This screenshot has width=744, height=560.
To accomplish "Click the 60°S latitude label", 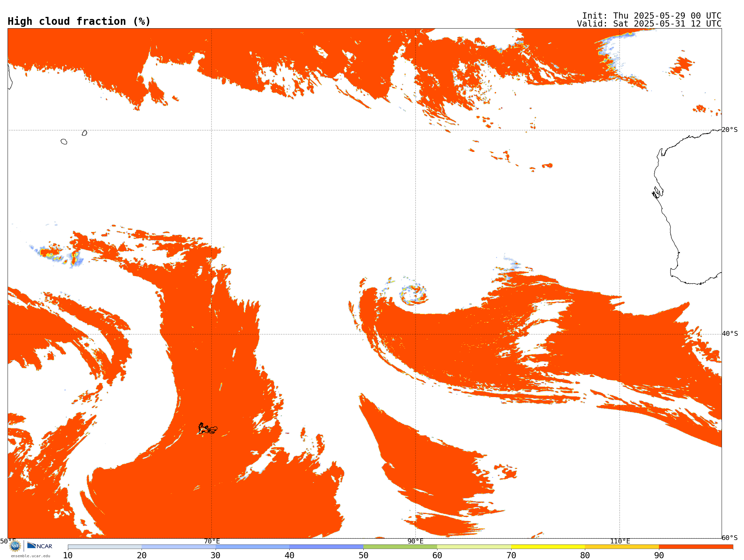I will (730, 538).
